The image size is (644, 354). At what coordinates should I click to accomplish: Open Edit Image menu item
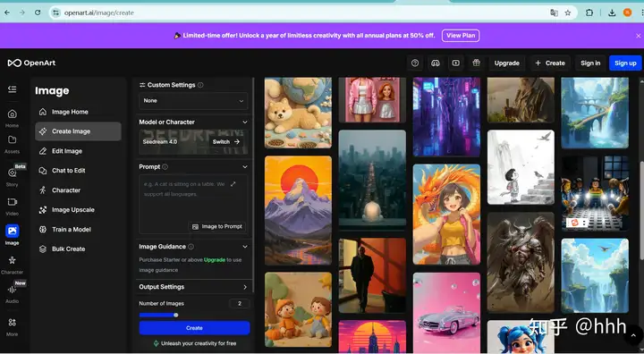click(x=78, y=151)
